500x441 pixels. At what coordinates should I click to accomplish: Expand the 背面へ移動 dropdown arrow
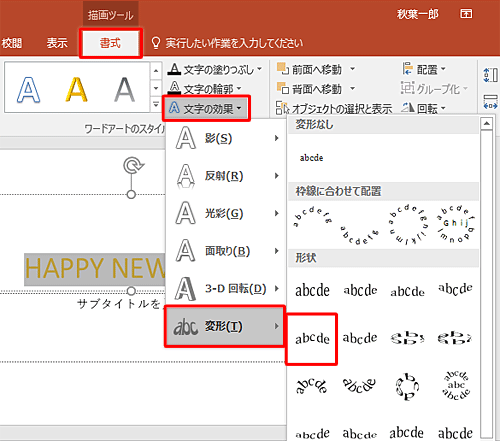(x=352, y=89)
